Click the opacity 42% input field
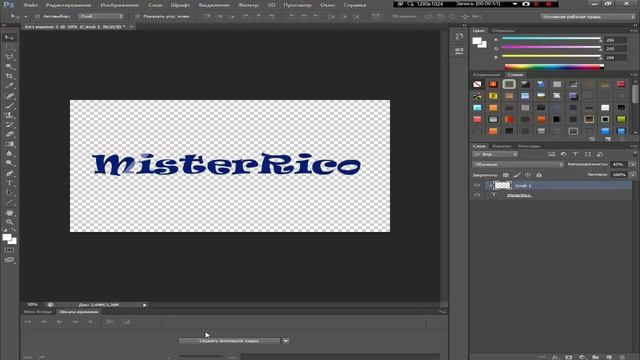Screen dimensions: 640x360 pos(619,164)
